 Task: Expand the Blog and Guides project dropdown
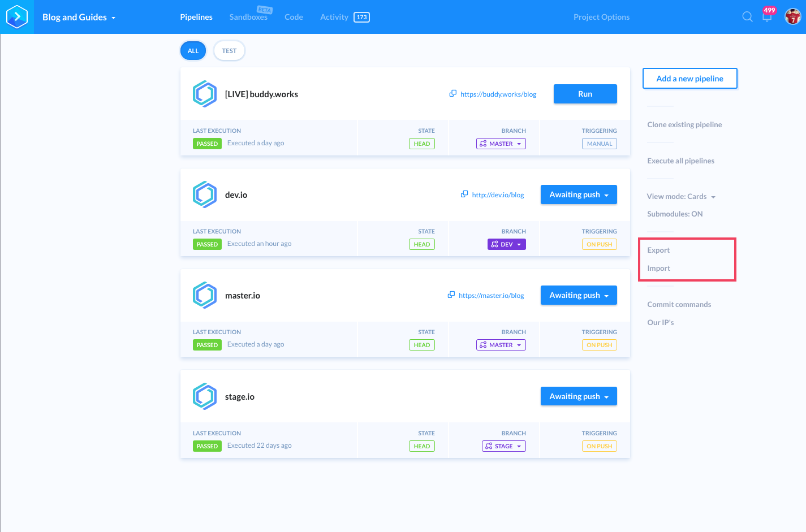pos(79,17)
